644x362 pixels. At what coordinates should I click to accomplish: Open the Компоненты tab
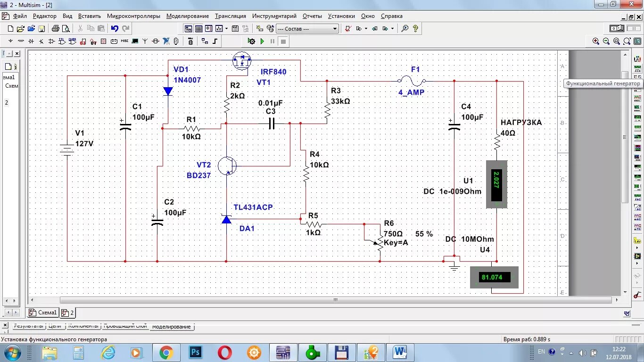[83, 326]
